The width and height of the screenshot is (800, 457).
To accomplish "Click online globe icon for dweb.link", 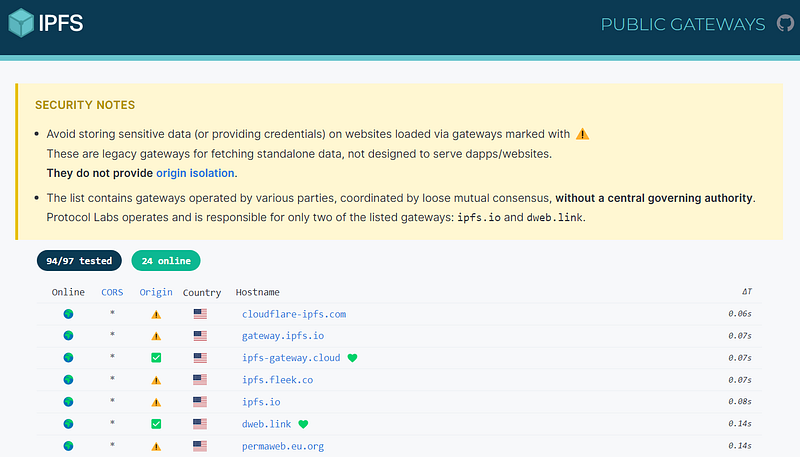I will (x=68, y=423).
